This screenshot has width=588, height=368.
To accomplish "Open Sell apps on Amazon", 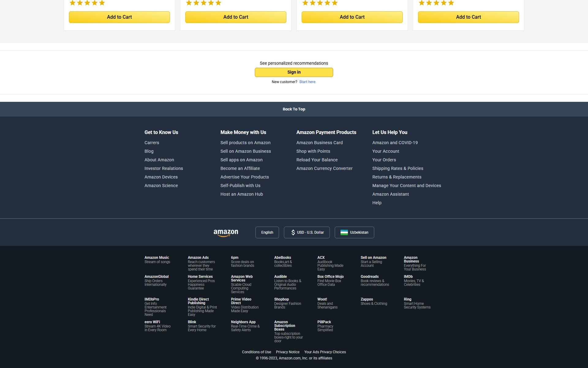I will tap(241, 160).
